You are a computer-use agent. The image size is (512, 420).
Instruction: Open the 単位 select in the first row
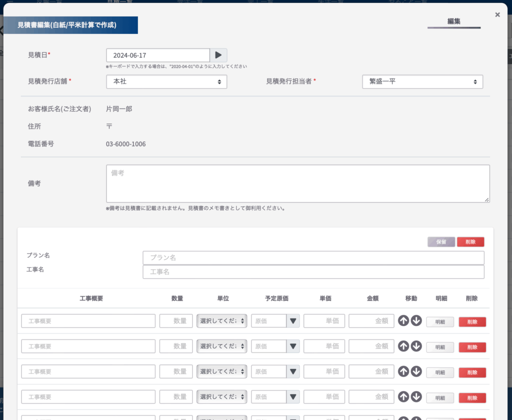click(x=221, y=321)
